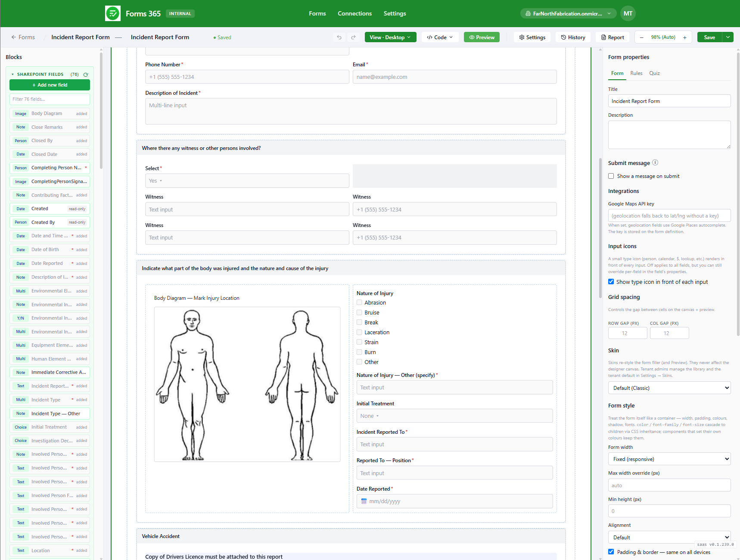Click the redo arrow icon
Screen dimensions: 740x560
tap(353, 37)
